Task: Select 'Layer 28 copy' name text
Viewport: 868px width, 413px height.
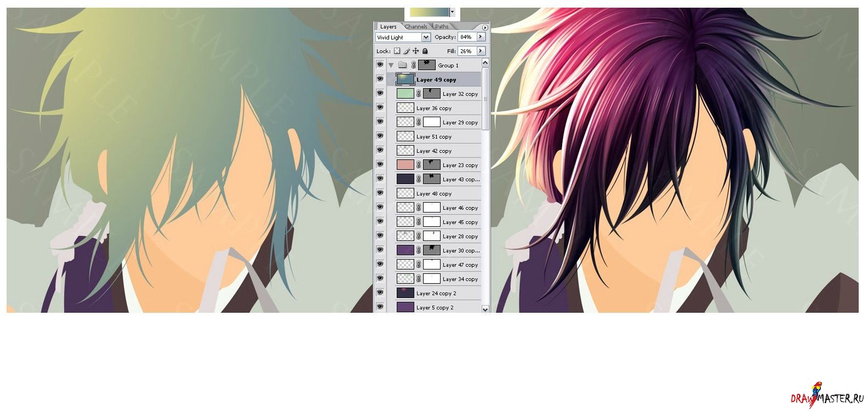Action: pyautogui.click(x=460, y=237)
